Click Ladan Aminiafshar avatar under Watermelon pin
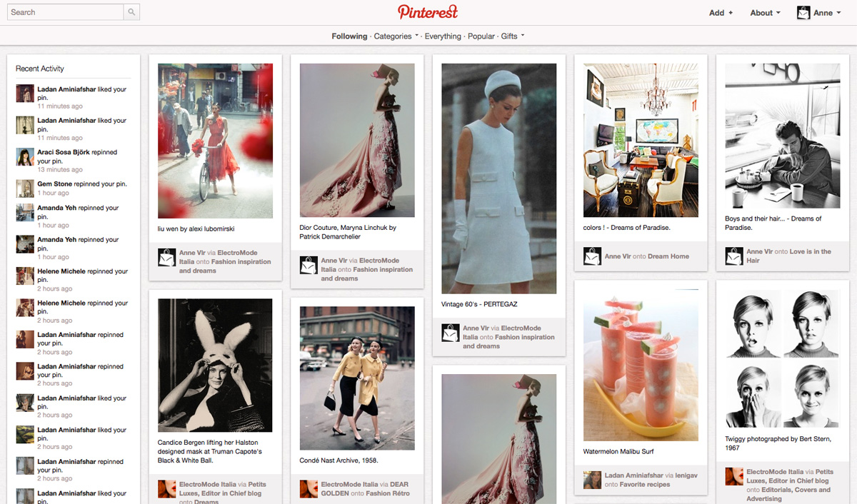The width and height of the screenshot is (857, 504). click(591, 480)
